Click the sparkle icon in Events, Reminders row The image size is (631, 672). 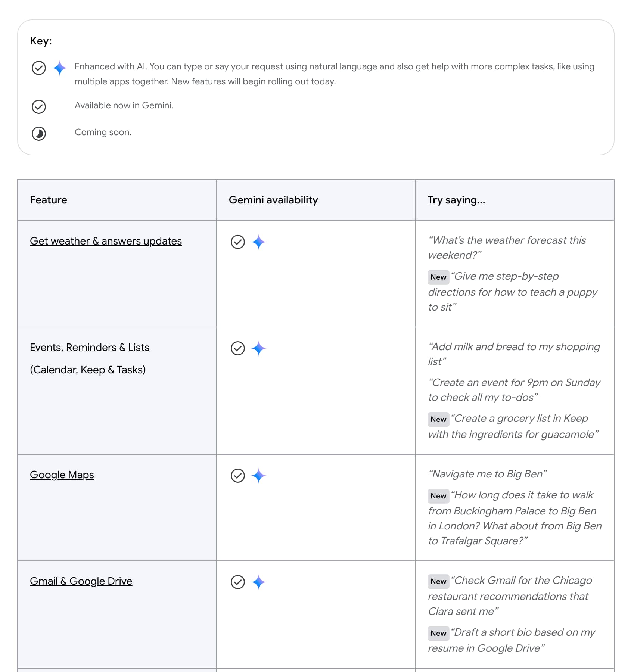click(x=258, y=348)
